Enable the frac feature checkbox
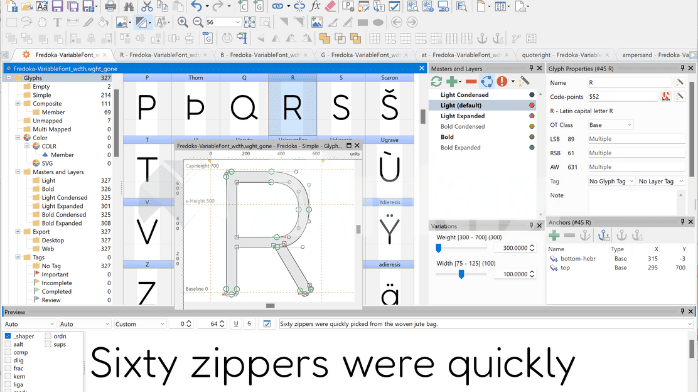 click(8, 368)
